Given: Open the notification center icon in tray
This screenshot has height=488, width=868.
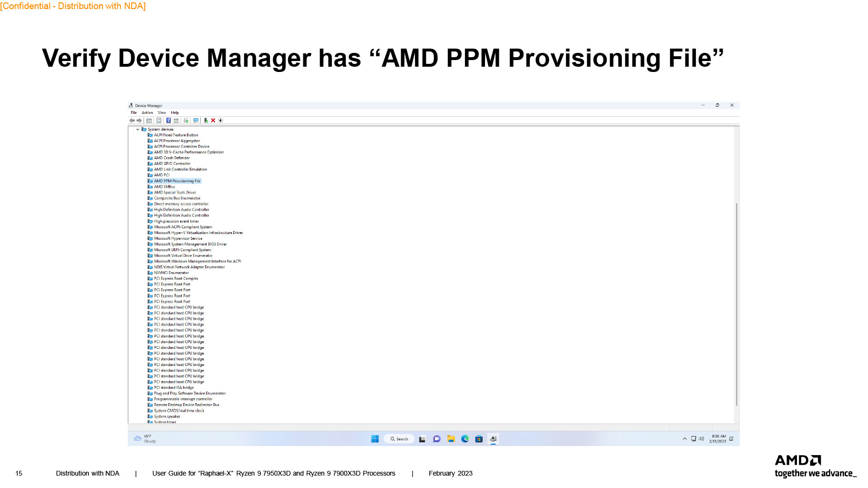Looking at the screenshot, I should tap(731, 439).
